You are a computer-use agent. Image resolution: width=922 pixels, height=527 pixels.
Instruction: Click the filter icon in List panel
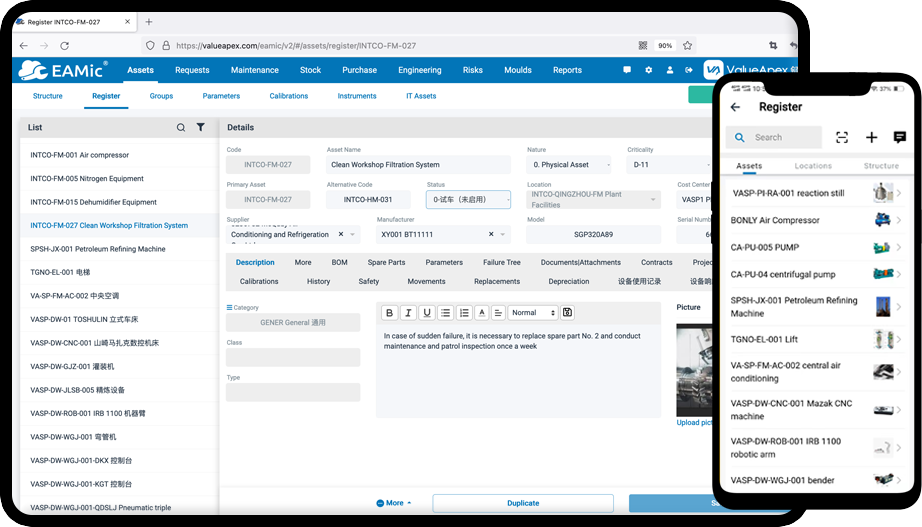coord(200,128)
